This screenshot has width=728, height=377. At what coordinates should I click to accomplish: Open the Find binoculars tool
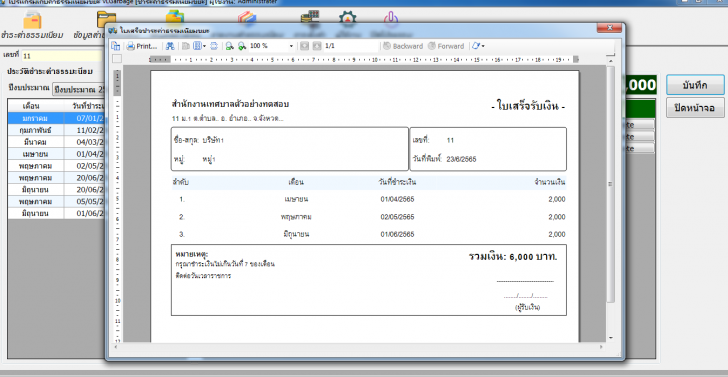point(170,46)
